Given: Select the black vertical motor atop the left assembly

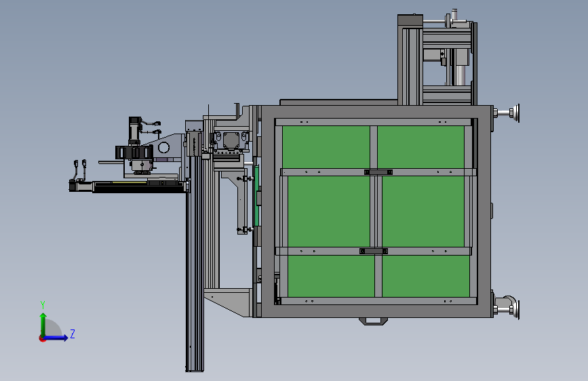Looking at the screenshot, I should point(135,129).
